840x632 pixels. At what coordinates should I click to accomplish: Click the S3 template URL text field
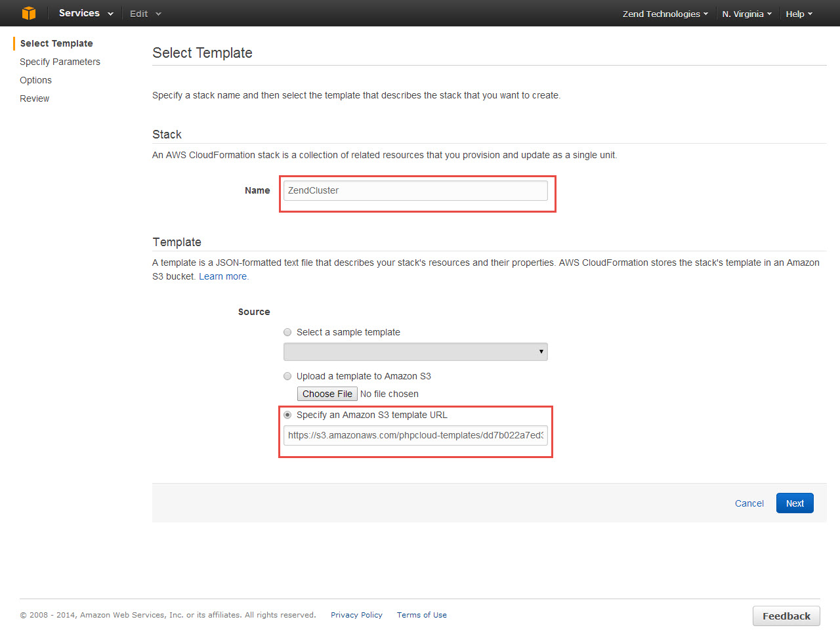point(415,435)
